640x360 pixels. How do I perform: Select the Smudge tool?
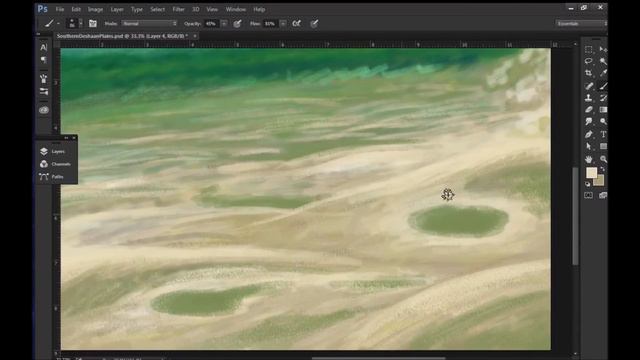coord(589,122)
